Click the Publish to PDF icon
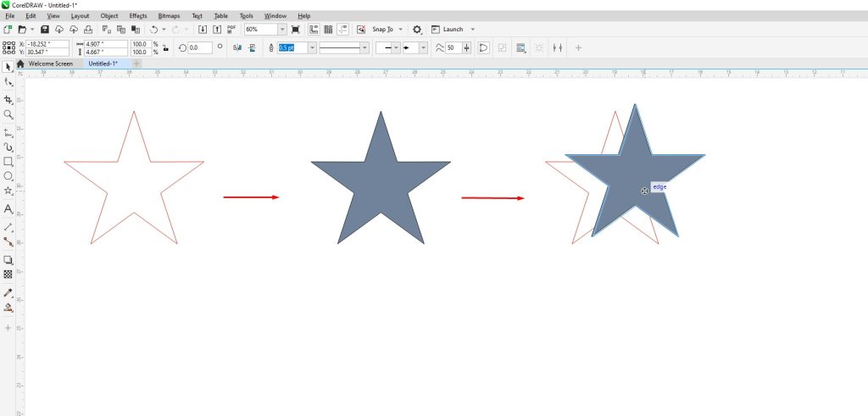This screenshot has height=416, width=868. [231, 30]
